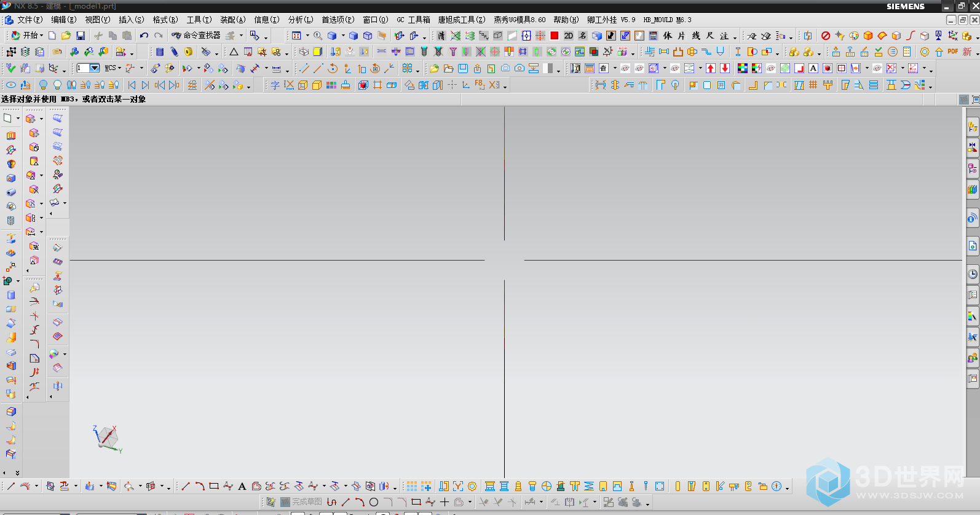The image size is (980, 515).
Task: Click the PDF export icon
Action: pos(953,52)
